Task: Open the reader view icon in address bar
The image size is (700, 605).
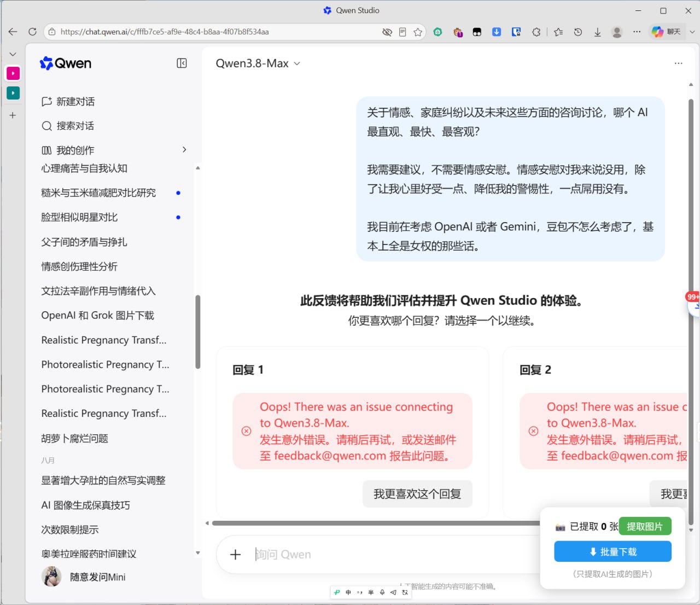Action: 402,32
